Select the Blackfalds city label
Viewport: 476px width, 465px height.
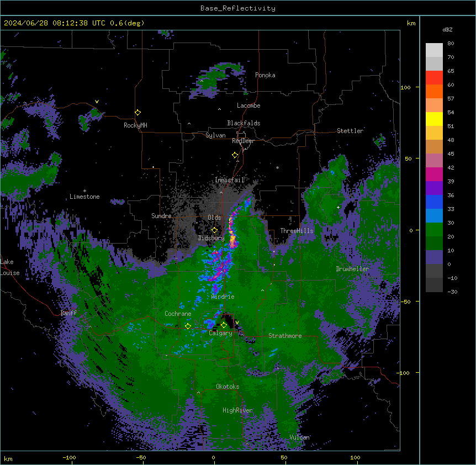click(244, 123)
